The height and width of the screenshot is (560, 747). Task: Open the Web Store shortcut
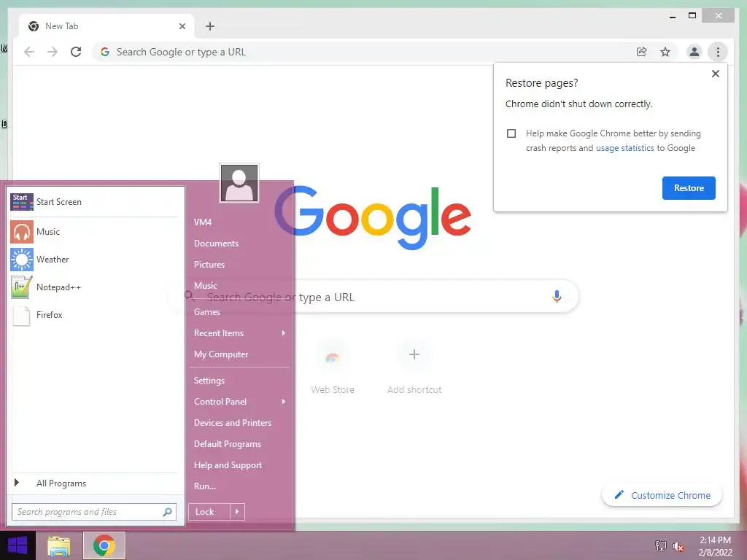pyautogui.click(x=333, y=368)
